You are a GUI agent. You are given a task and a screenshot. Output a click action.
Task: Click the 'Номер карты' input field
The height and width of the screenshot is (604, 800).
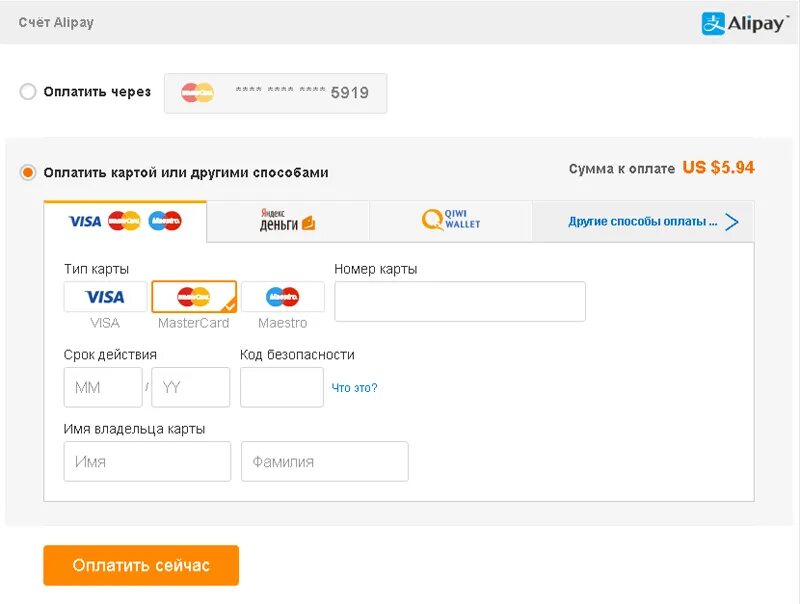[x=460, y=301]
